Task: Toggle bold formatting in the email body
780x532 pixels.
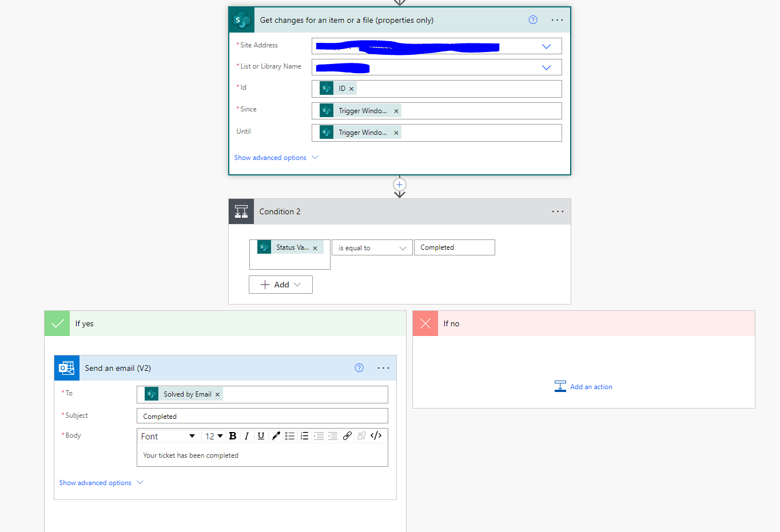Action: [x=232, y=435]
